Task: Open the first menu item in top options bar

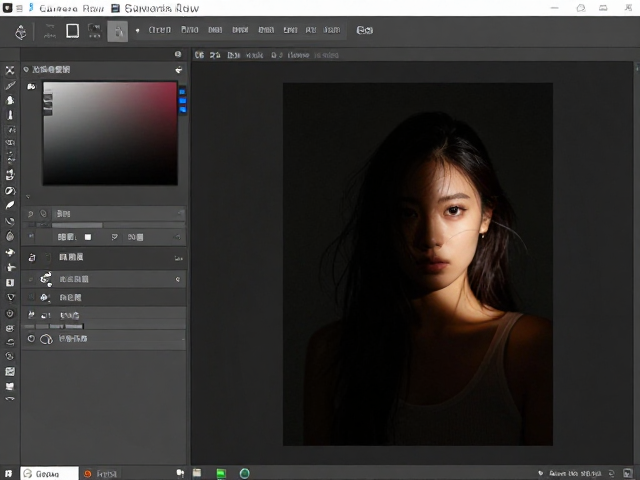Action: (x=160, y=30)
